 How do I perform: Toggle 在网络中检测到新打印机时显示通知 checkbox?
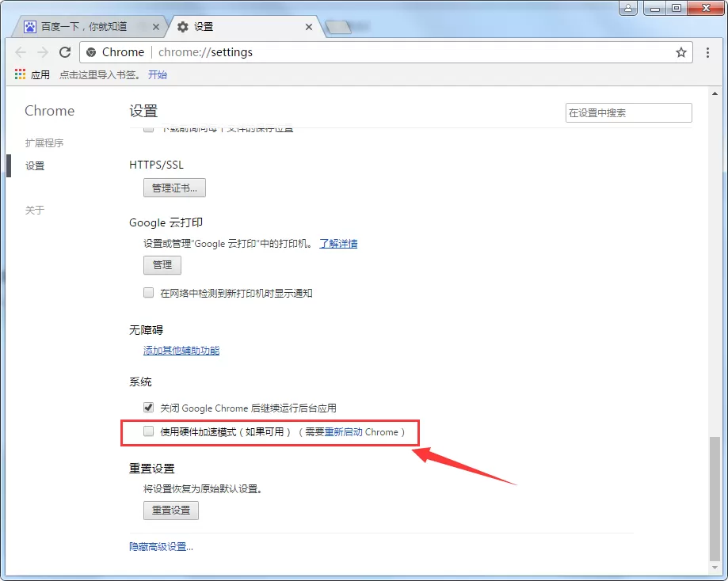[149, 293]
